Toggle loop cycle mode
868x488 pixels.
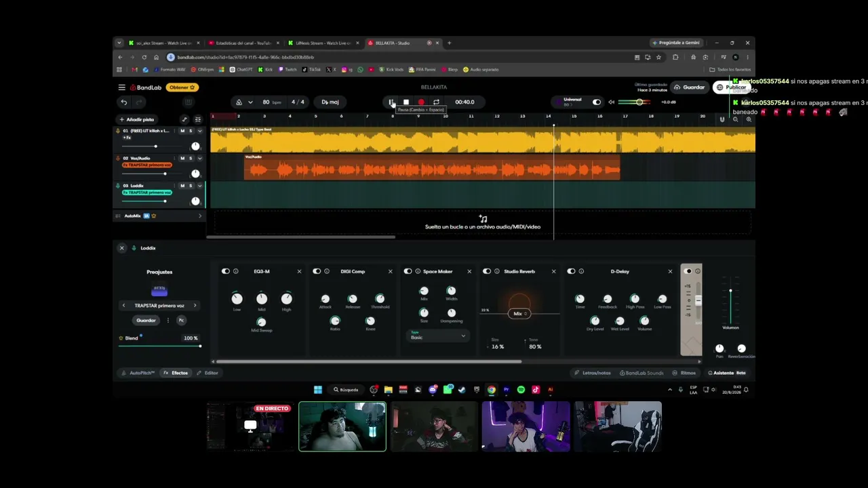pyautogui.click(x=436, y=102)
